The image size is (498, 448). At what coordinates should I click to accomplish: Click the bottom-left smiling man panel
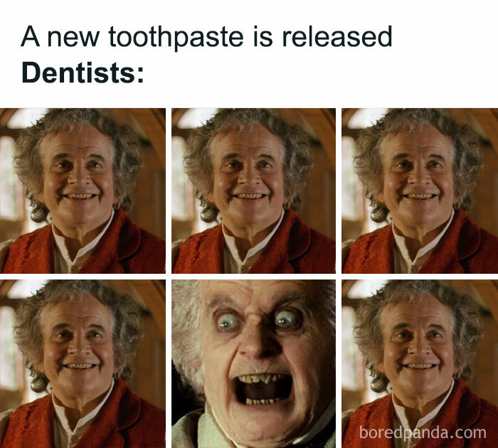[x=83, y=363]
